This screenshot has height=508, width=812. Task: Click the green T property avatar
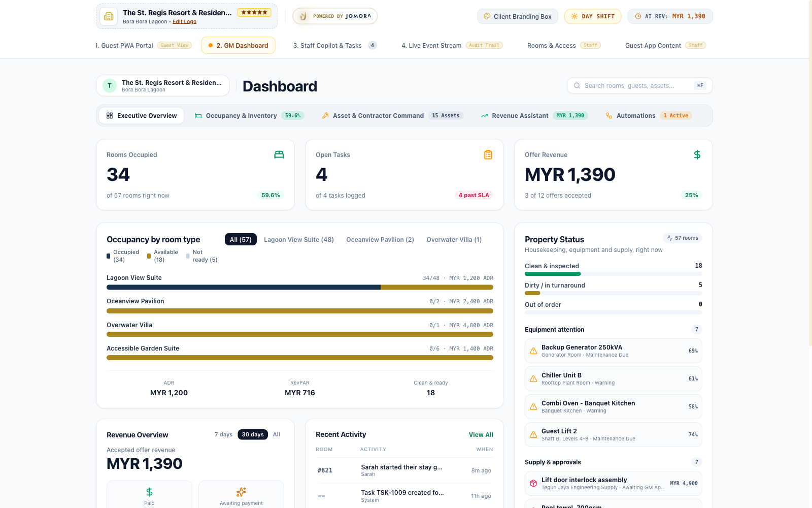click(110, 86)
